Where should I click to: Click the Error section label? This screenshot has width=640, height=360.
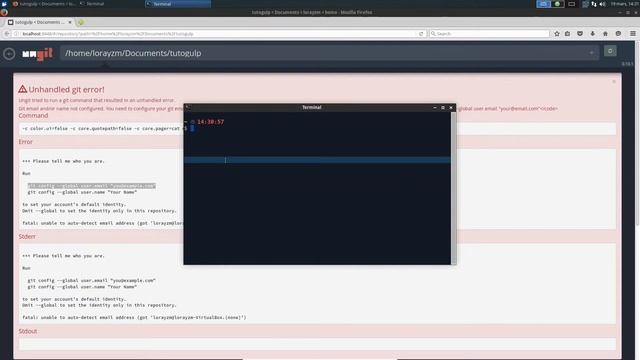pos(25,142)
